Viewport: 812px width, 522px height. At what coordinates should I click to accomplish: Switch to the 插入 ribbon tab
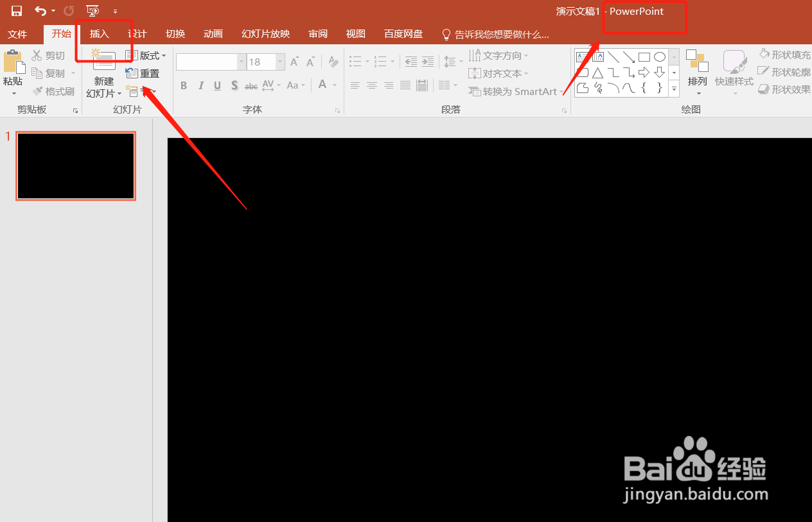tap(100, 34)
